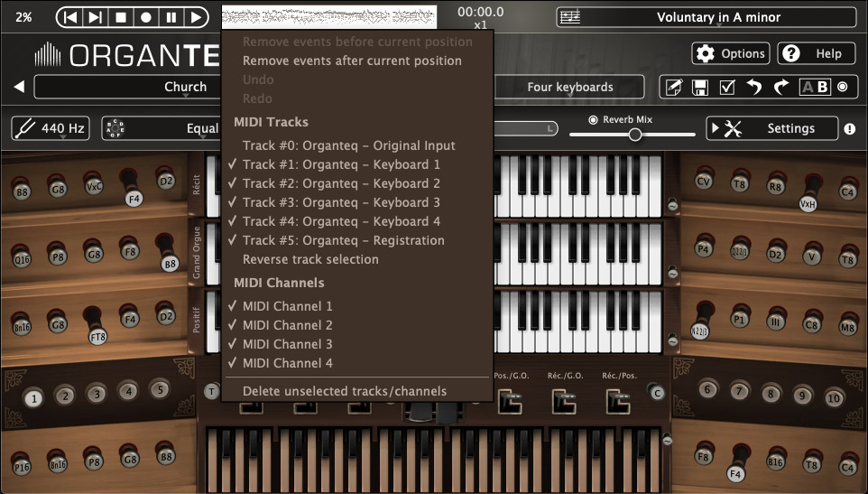This screenshot has width=868, height=494.
Task: Pull the VxC stop knob
Action: 94,185
